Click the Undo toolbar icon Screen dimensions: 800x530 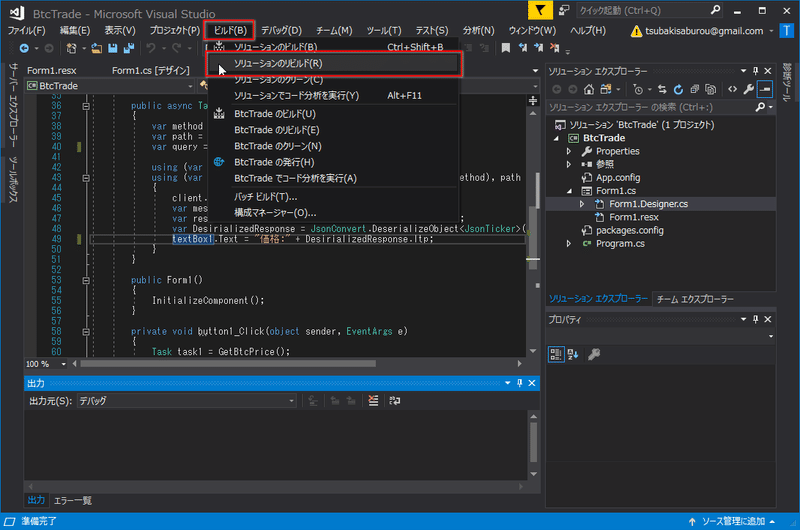pyautogui.click(x=151, y=48)
